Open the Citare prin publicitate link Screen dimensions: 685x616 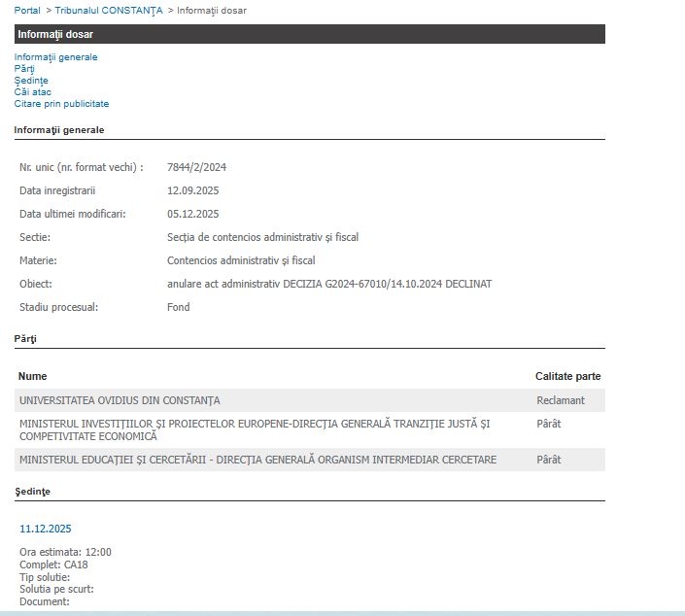point(61,104)
